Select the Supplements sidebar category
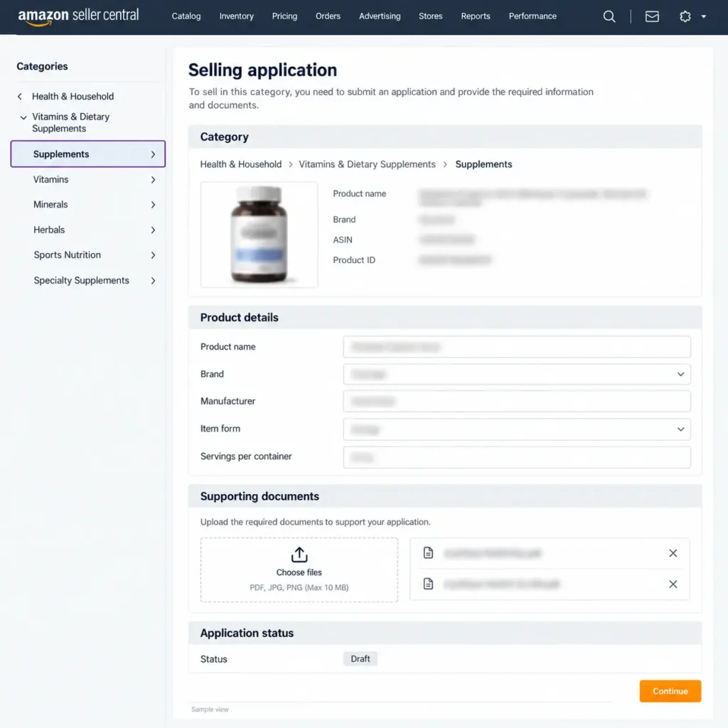The image size is (728, 728). pos(87,154)
